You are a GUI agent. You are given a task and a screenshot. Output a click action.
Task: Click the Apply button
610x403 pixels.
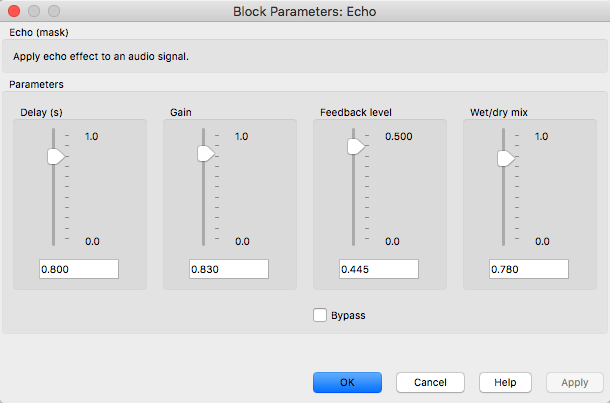(x=575, y=382)
